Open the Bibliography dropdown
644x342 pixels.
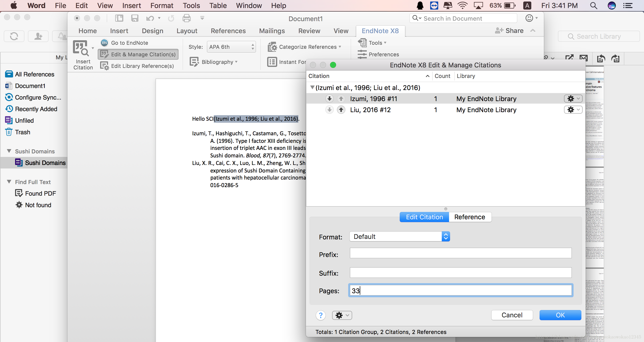(214, 62)
